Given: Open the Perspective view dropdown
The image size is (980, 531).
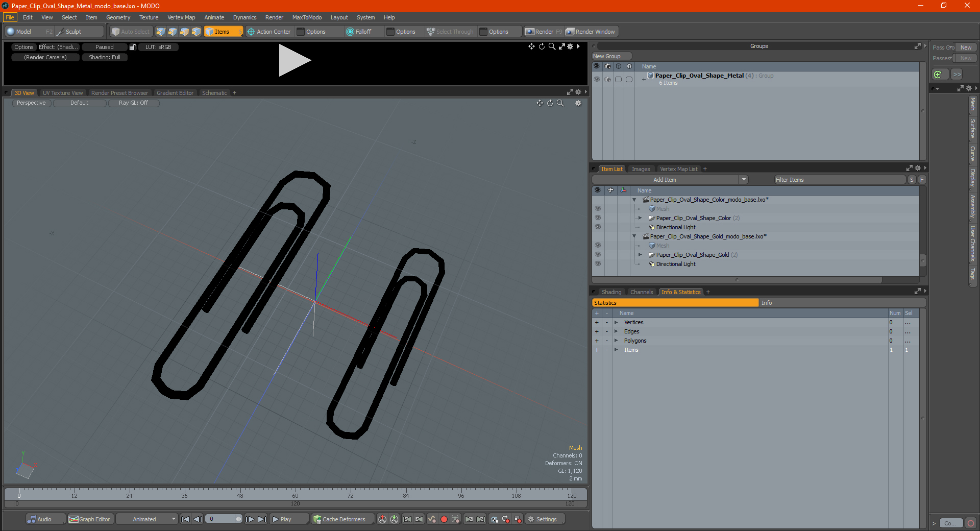Looking at the screenshot, I should tap(31, 103).
